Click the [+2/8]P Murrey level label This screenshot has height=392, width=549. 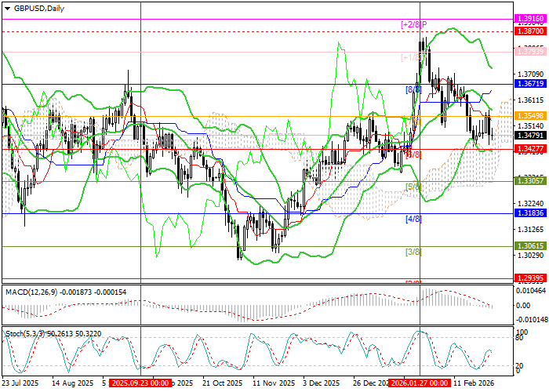(x=413, y=25)
